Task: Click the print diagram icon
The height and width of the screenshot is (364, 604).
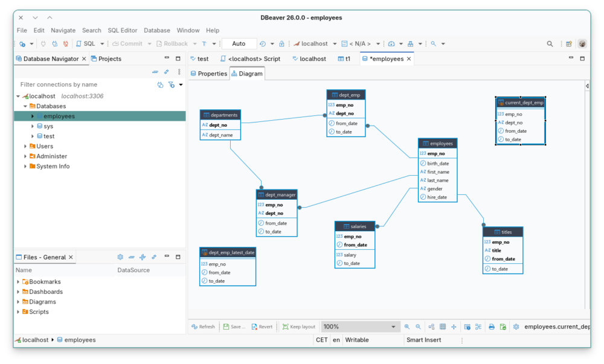Action: (492, 327)
